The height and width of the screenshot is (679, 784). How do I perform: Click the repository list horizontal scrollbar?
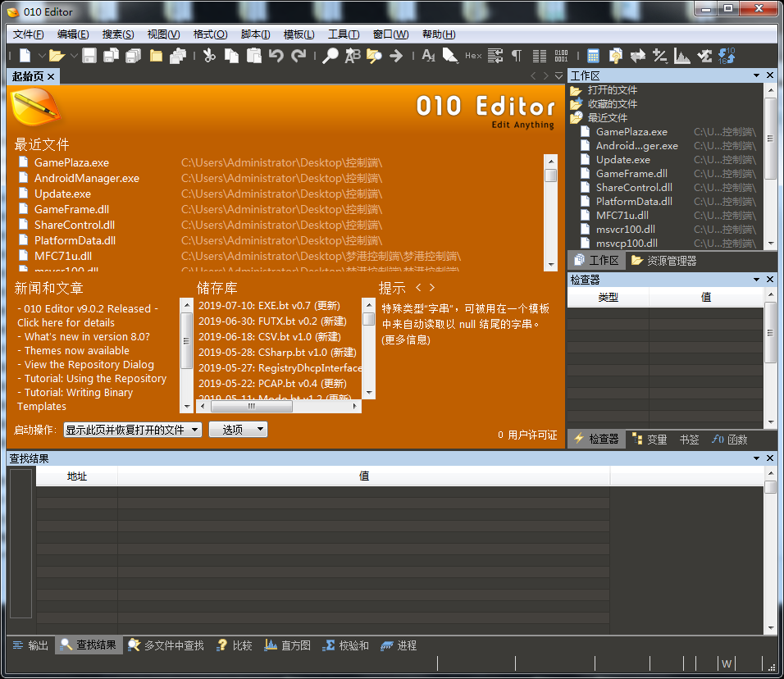click(x=279, y=407)
